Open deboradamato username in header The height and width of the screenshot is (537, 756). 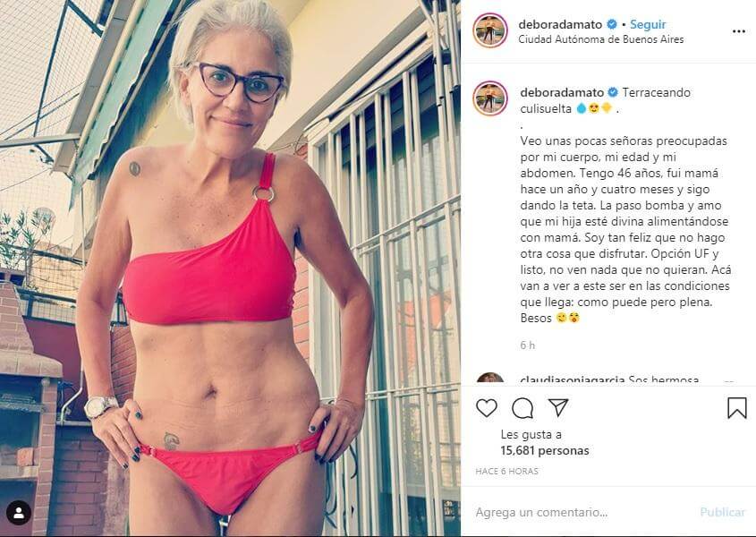(x=560, y=24)
